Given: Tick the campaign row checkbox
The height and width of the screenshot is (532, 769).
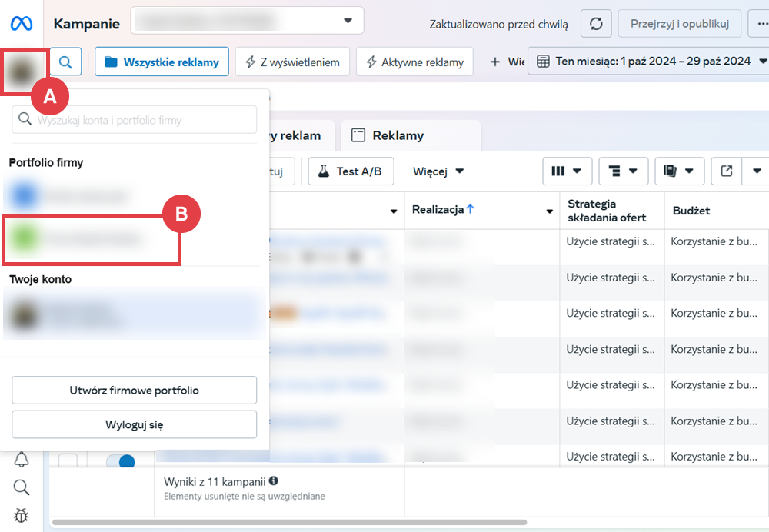Looking at the screenshot, I should point(68,462).
